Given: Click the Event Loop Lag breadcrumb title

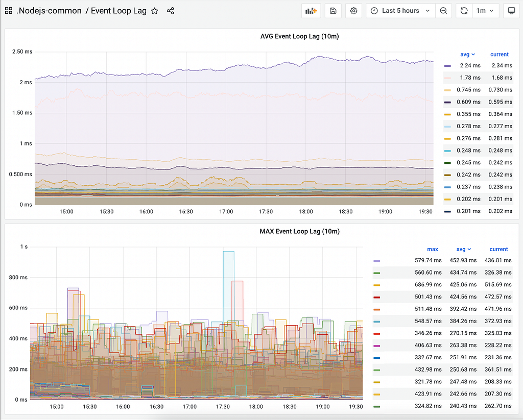Looking at the screenshot, I should pos(118,11).
